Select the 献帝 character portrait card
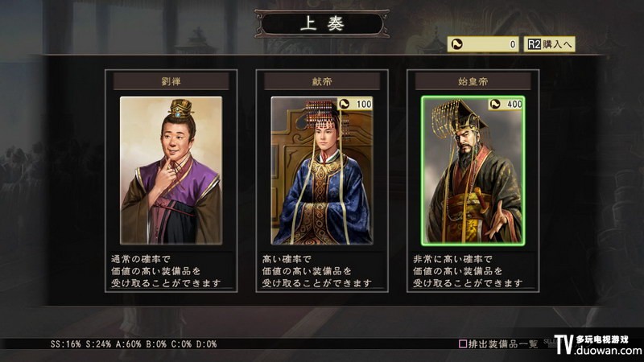 [x=322, y=171]
